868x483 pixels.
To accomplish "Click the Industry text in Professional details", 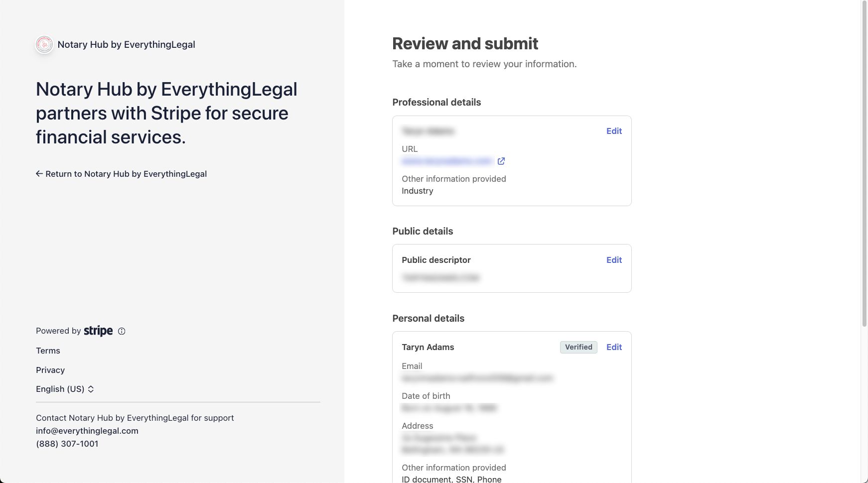I will click(x=418, y=191).
